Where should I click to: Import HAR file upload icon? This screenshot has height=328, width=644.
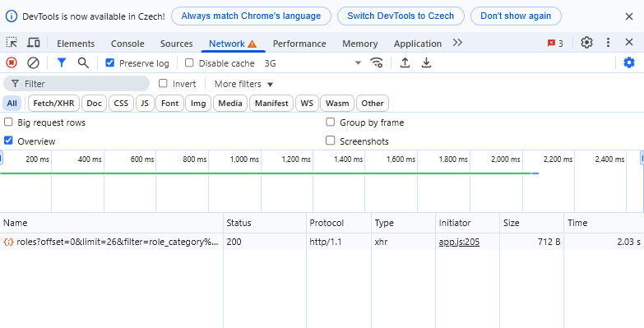coord(405,62)
